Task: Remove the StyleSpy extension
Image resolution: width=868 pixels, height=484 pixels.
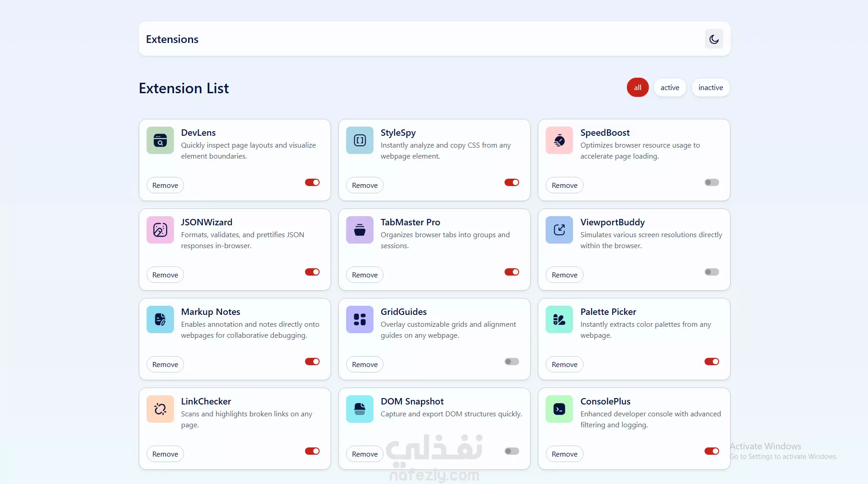Action: (365, 185)
